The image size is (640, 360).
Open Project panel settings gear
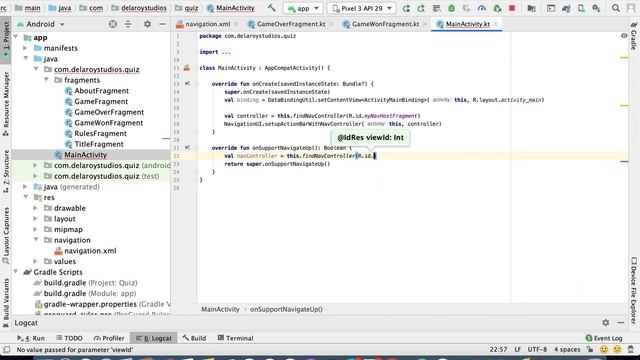[147, 24]
